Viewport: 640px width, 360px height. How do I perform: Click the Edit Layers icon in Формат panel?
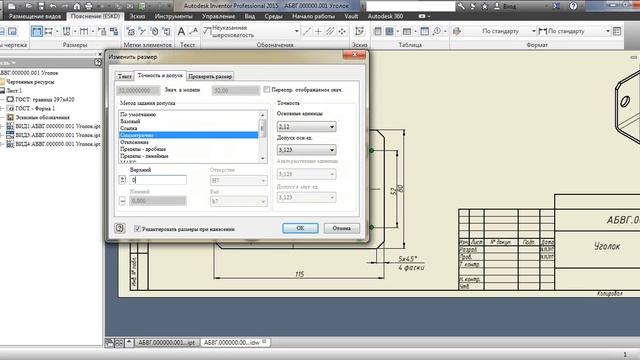click(x=457, y=31)
